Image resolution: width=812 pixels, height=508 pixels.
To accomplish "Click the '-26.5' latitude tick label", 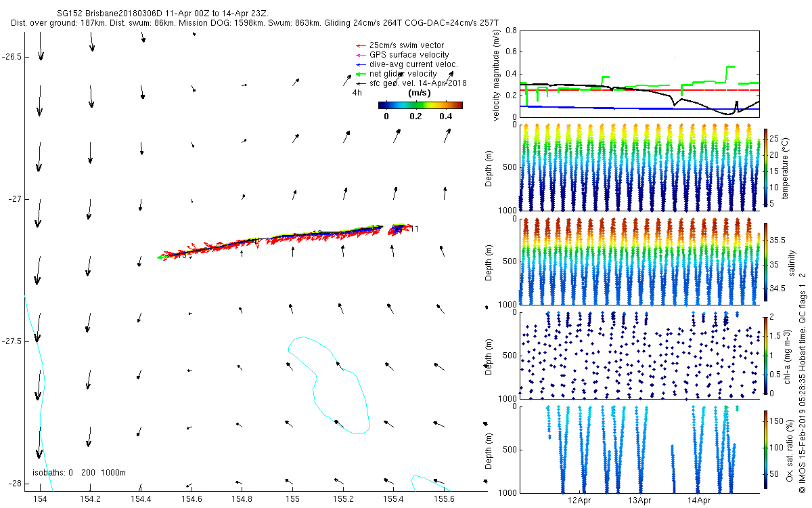I will 12,57.
